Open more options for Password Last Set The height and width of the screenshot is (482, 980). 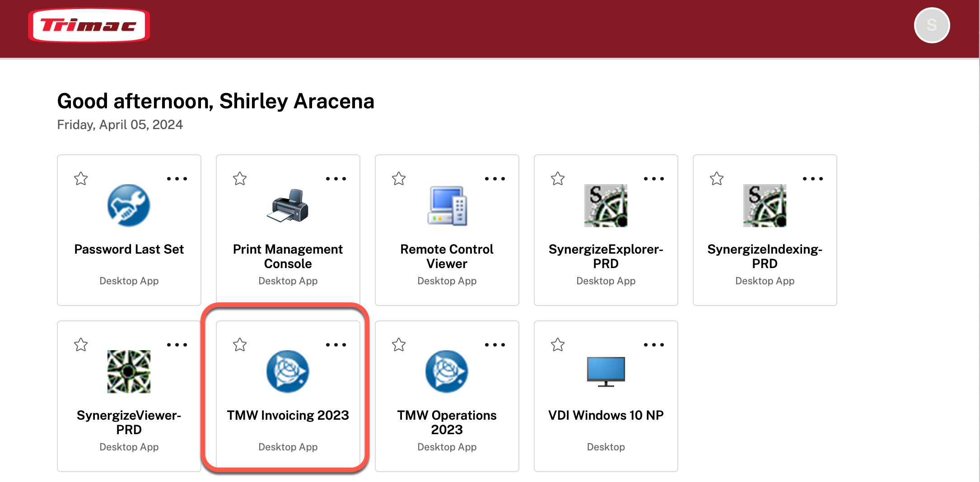click(177, 179)
